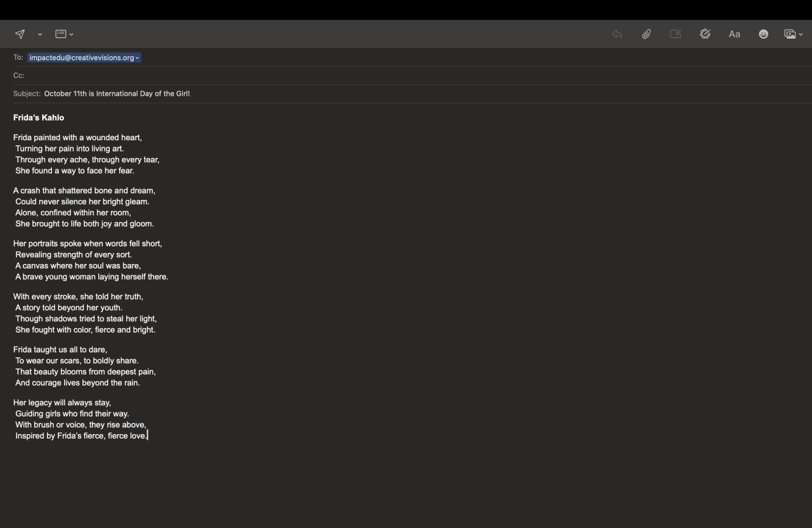Viewport: 812px width, 528px height.
Task: Attach a file using the paperclip icon
Action: tap(646, 34)
